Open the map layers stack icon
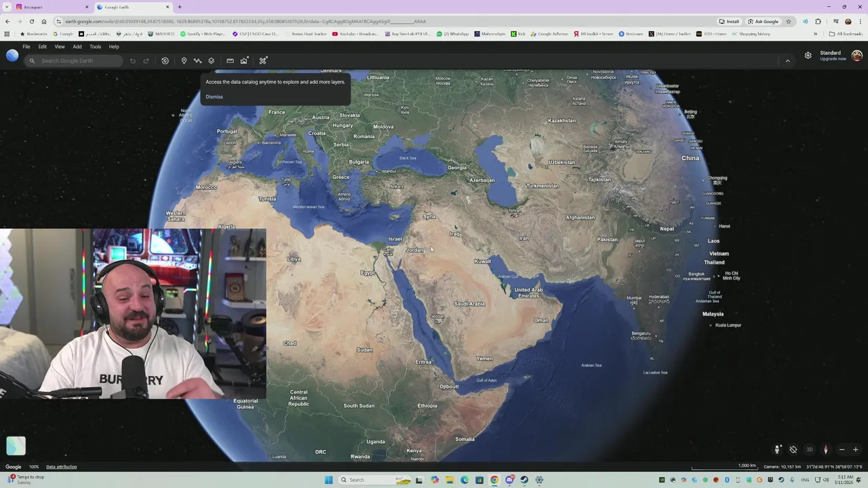 pos(212,61)
